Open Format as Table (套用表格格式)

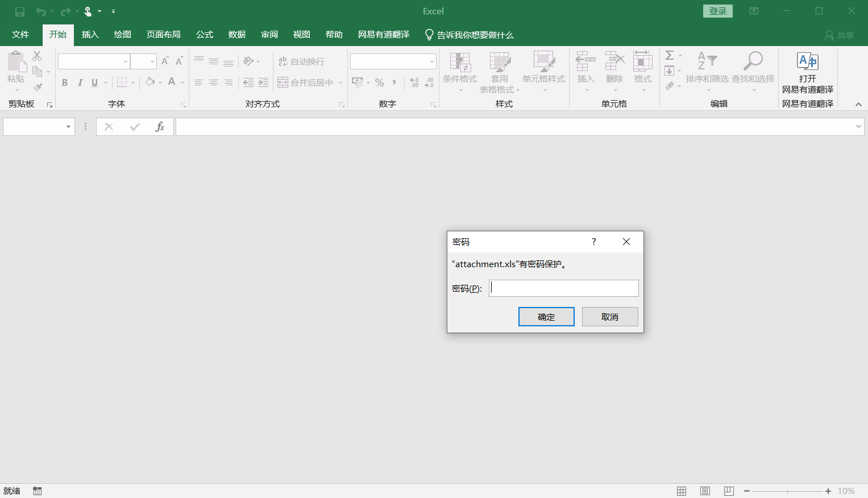[x=500, y=72]
